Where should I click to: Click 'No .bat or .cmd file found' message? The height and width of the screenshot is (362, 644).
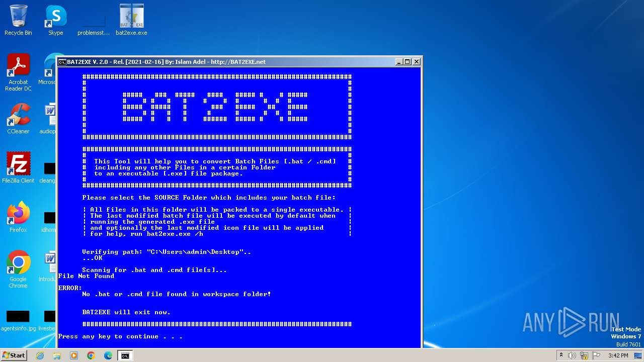177,294
